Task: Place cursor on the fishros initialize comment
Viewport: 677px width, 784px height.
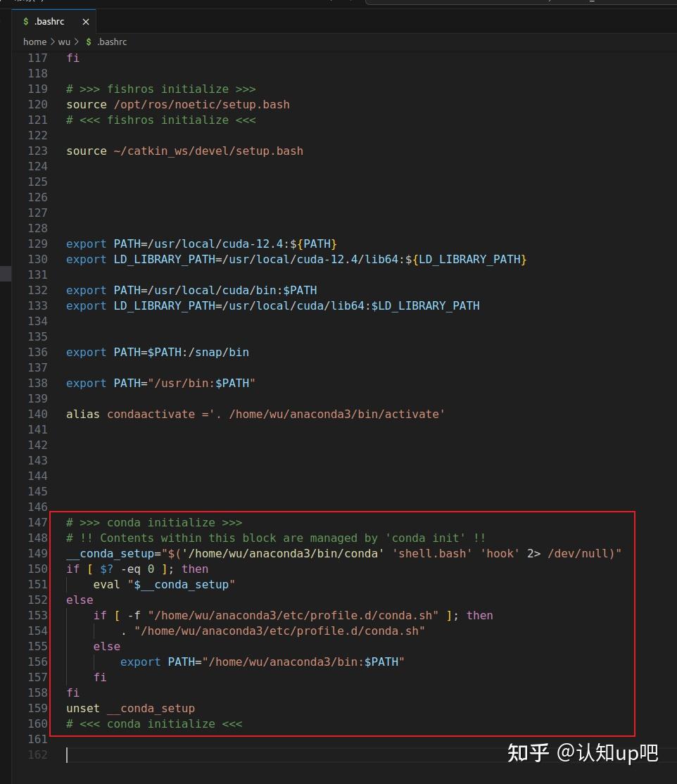Action: 160,89
